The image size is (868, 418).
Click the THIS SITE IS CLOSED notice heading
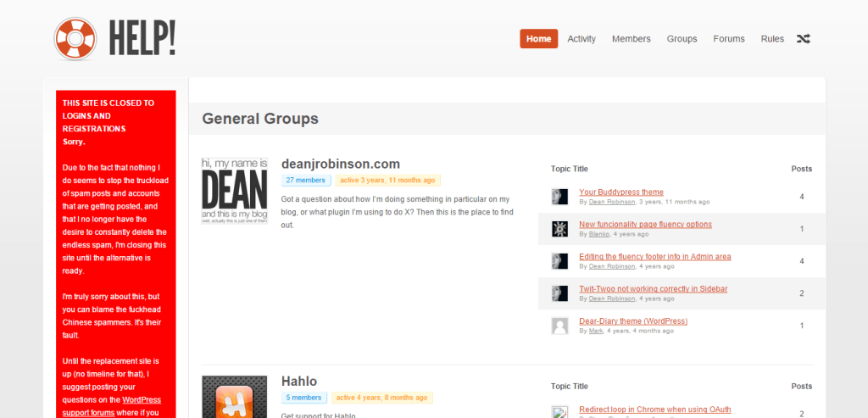(108, 115)
